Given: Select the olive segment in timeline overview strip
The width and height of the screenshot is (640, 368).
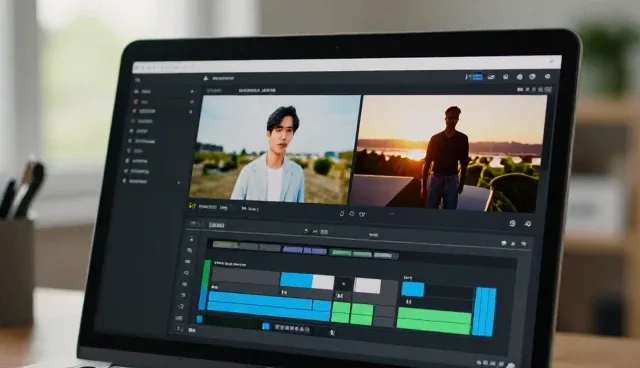Looking at the screenshot, I should 225,245.
